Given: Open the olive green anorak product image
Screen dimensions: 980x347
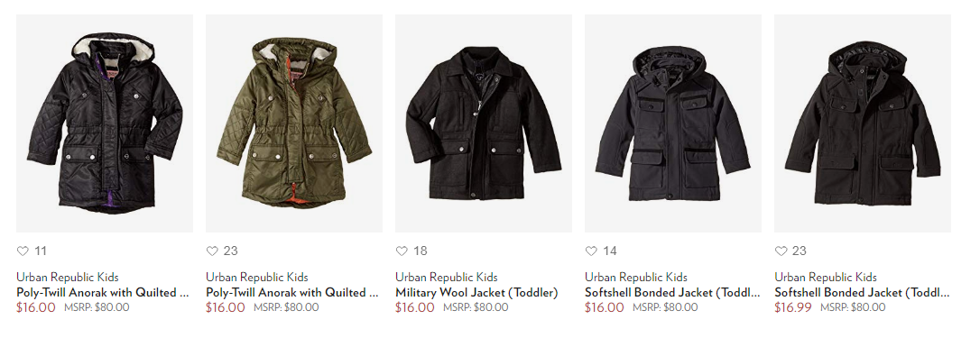Looking at the screenshot, I should click(294, 123).
